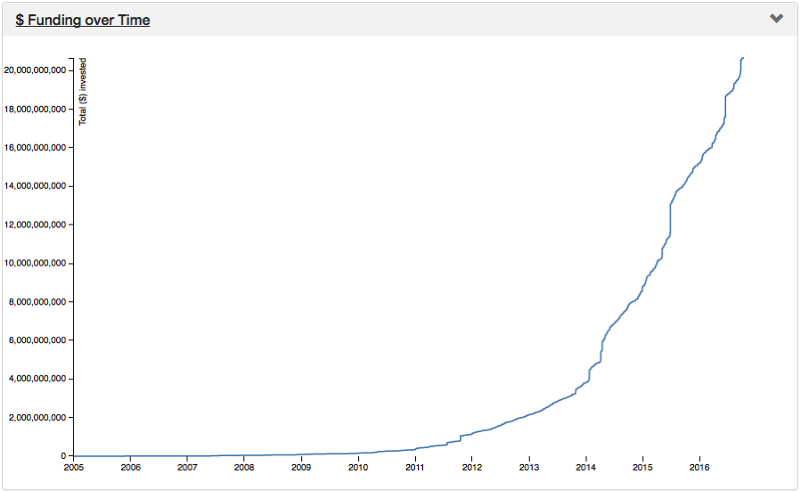
Task: Click the 0 label at the y-axis origin
Action: coord(64,456)
